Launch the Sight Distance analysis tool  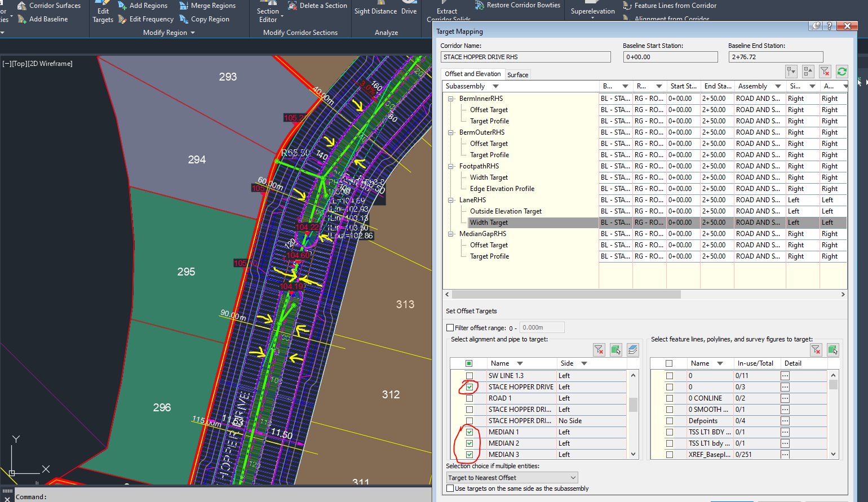pyautogui.click(x=375, y=10)
